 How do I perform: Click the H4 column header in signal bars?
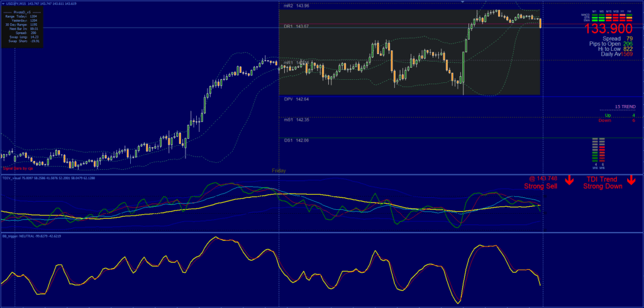click(629, 11)
